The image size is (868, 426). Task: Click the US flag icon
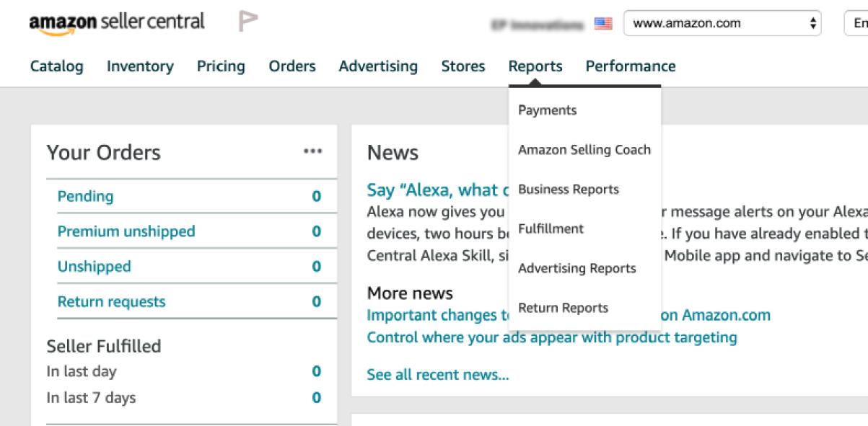point(603,23)
